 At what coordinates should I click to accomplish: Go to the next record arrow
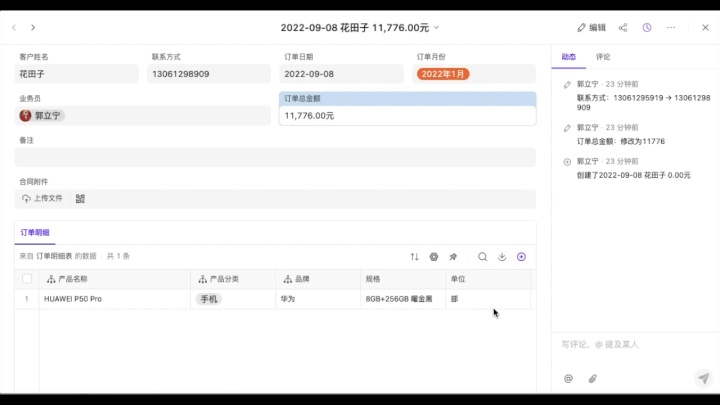coord(33,28)
